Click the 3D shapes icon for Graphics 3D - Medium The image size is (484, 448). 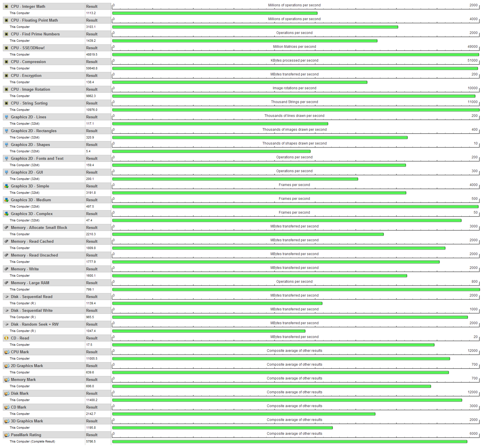6,200
